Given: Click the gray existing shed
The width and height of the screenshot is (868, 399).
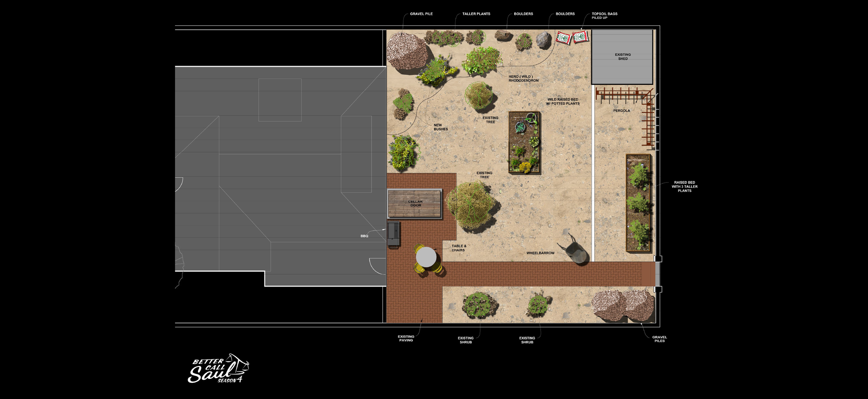Looking at the screenshot, I should pos(622,57).
